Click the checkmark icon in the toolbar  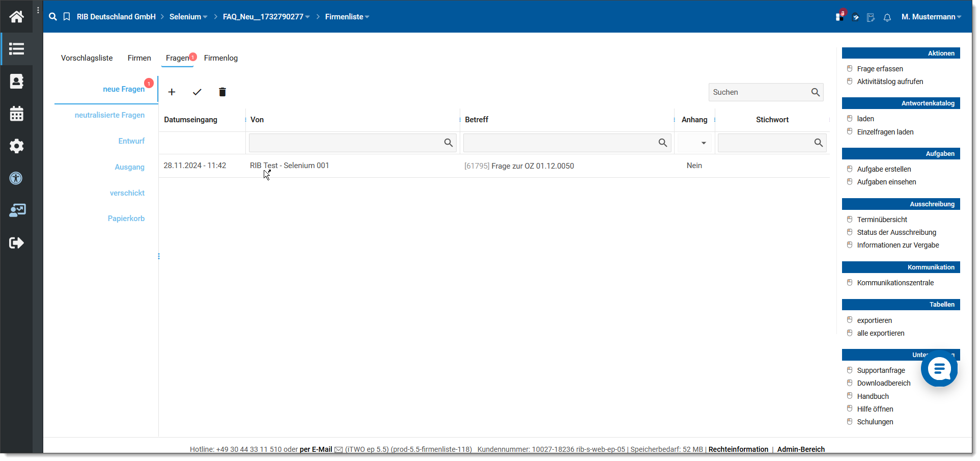(x=197, y=92)
